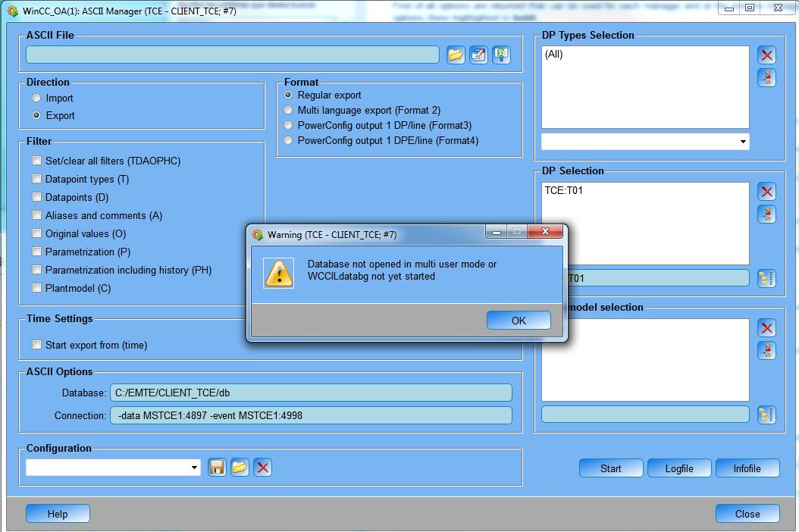Open plant model tree selector icon

pyautogui.click(x=766, y=415)
